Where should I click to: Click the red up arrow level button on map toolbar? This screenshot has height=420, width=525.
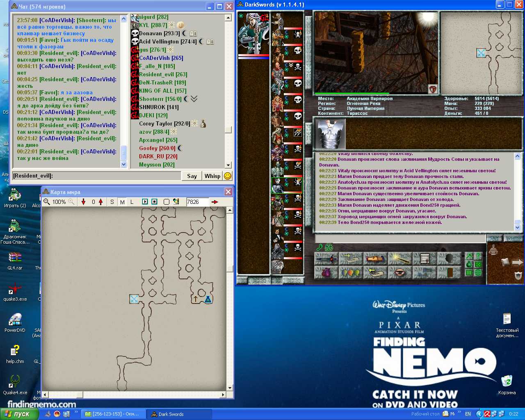[x=100, y=202]
